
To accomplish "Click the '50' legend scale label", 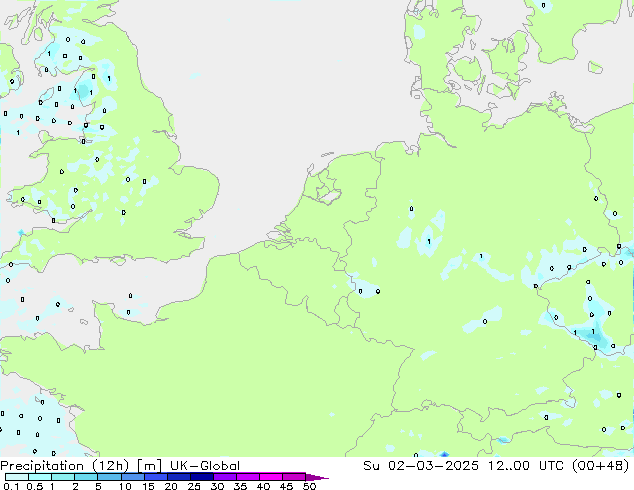I will pos(309,486).
